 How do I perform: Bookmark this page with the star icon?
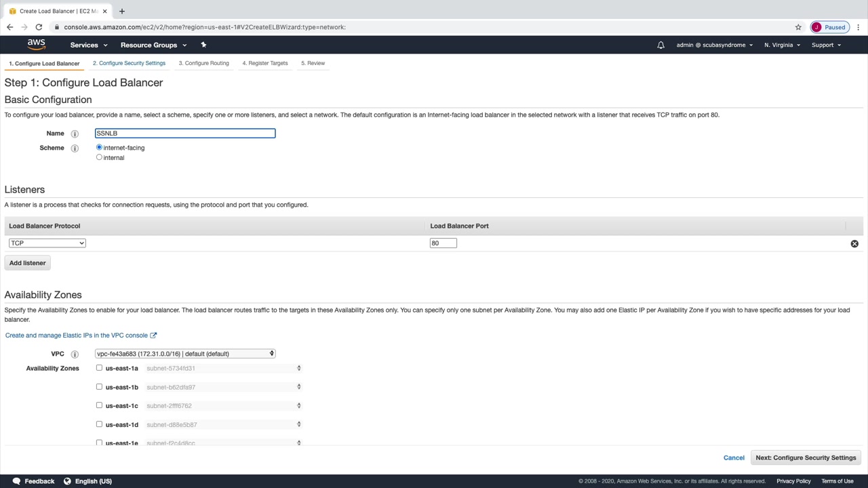click(x=798, y=27)
